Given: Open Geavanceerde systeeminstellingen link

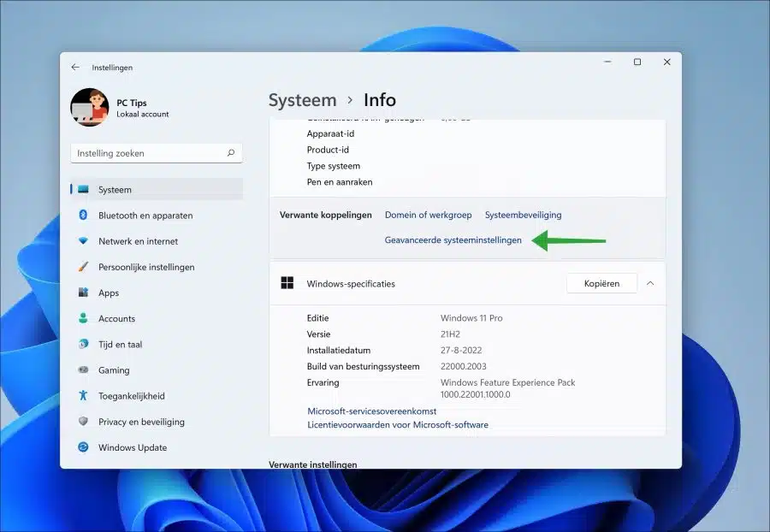Looking at the screenshot, I should [453, 240].
